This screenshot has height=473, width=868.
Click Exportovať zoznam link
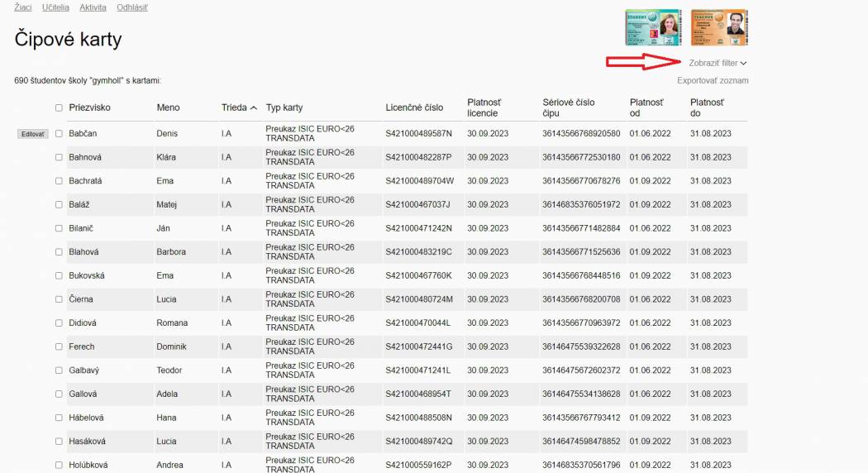point(712,81)
